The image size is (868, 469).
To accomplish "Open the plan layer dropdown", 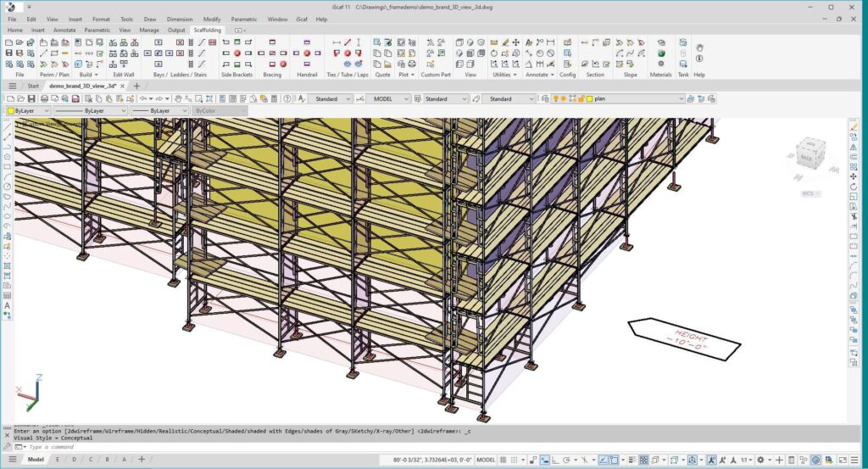I will click(x=680, y=99).
